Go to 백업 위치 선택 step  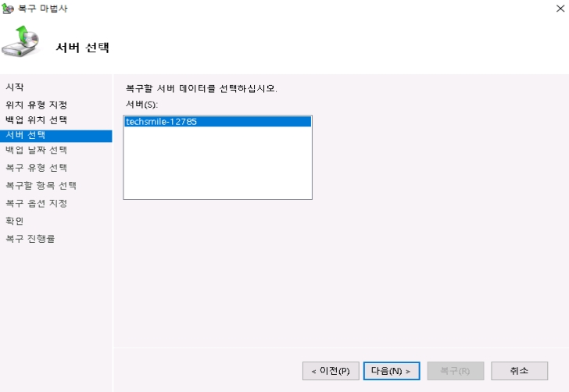(x=36, y=120)
